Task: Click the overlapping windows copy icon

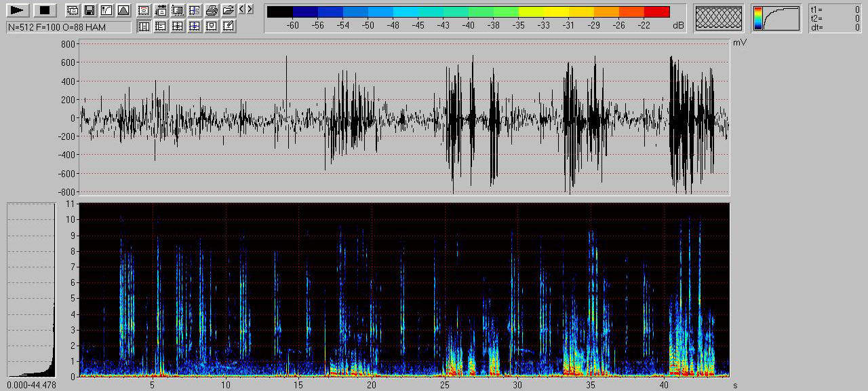Action: point(73,10)
